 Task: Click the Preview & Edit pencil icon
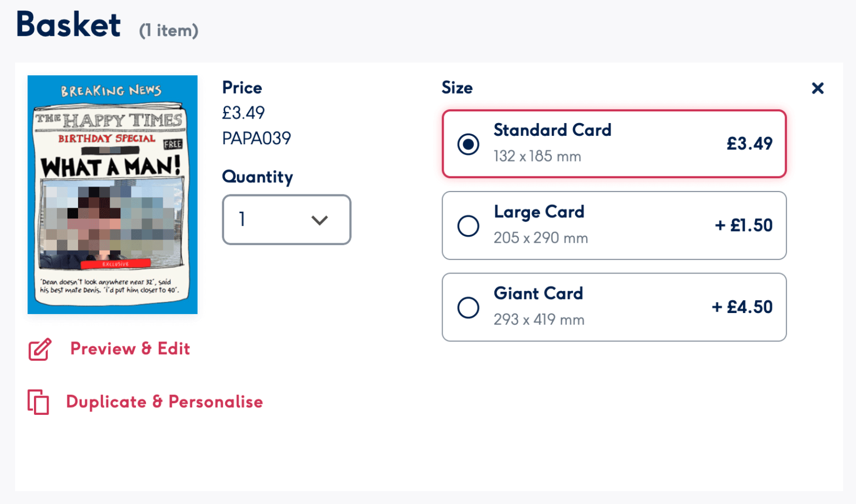pyautogui.click(x=38, y=350)
